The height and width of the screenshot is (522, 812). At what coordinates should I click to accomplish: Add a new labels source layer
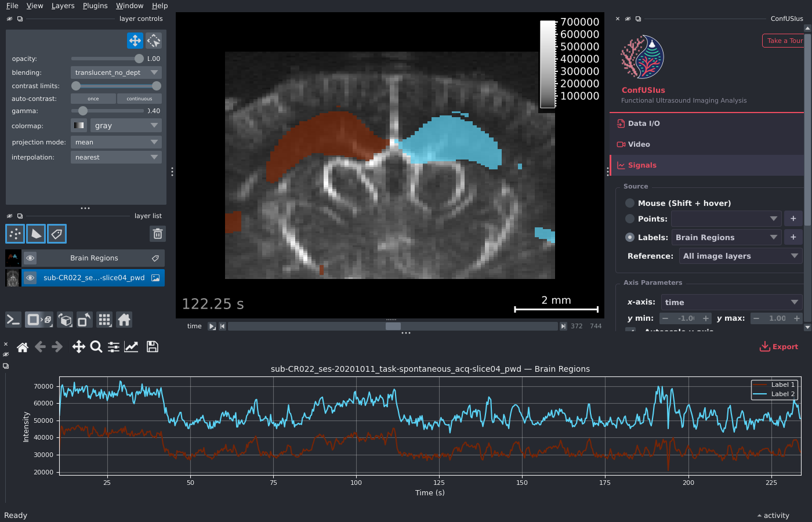click(793, 237)
